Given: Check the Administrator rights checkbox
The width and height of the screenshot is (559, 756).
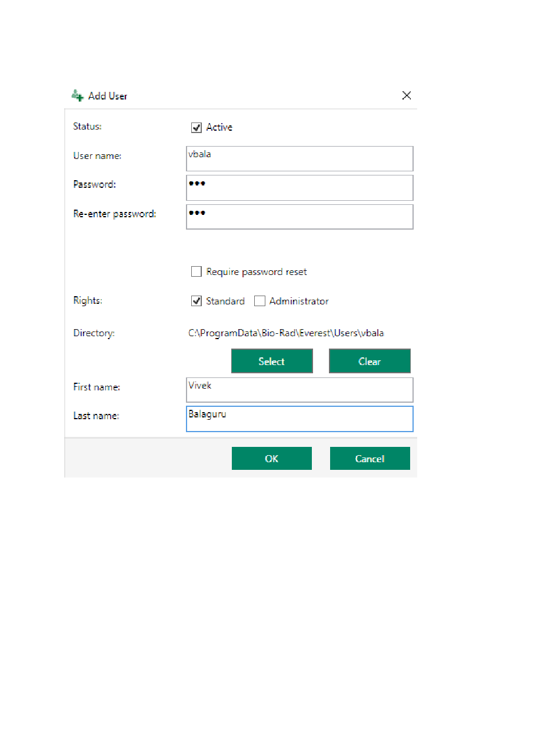Looking at the screenshot, I should (259, 301).
